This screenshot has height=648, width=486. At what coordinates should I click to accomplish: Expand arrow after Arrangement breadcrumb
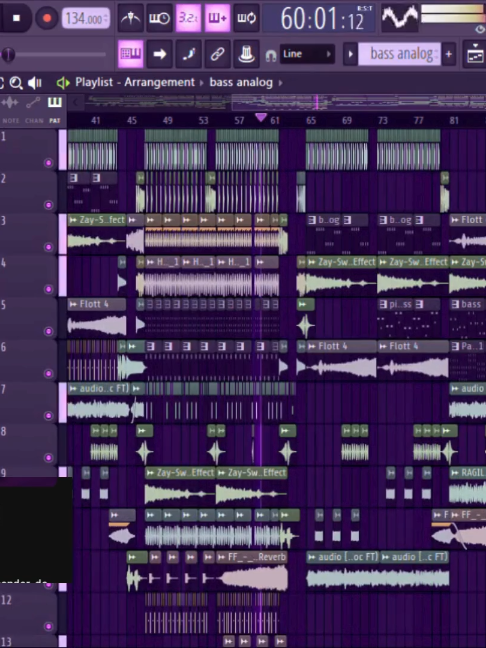pos(202,83)
